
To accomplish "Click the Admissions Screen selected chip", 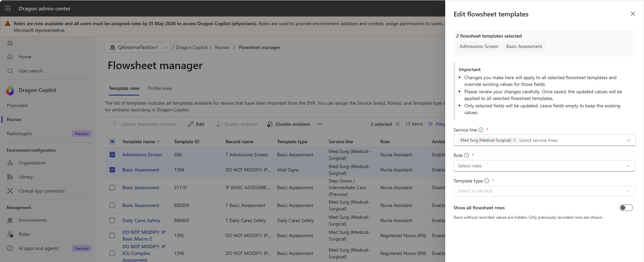I will [479, 46].
